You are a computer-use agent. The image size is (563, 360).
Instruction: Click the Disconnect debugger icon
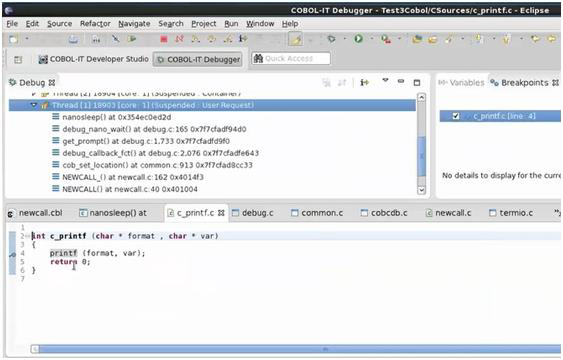[x=179, y=39]
